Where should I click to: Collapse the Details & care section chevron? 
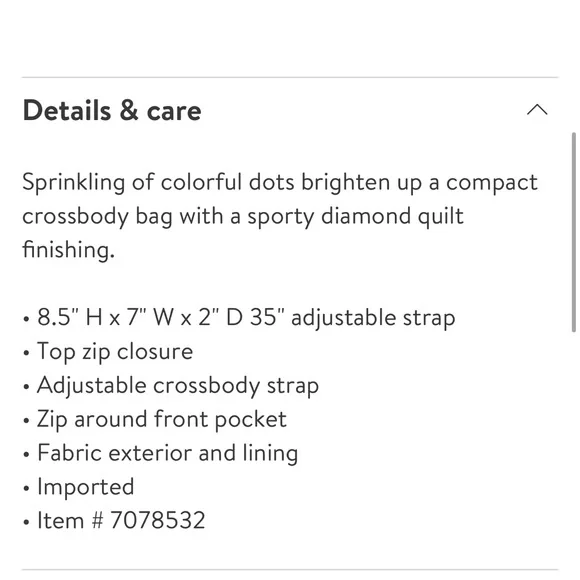click(x=537, y=110)
